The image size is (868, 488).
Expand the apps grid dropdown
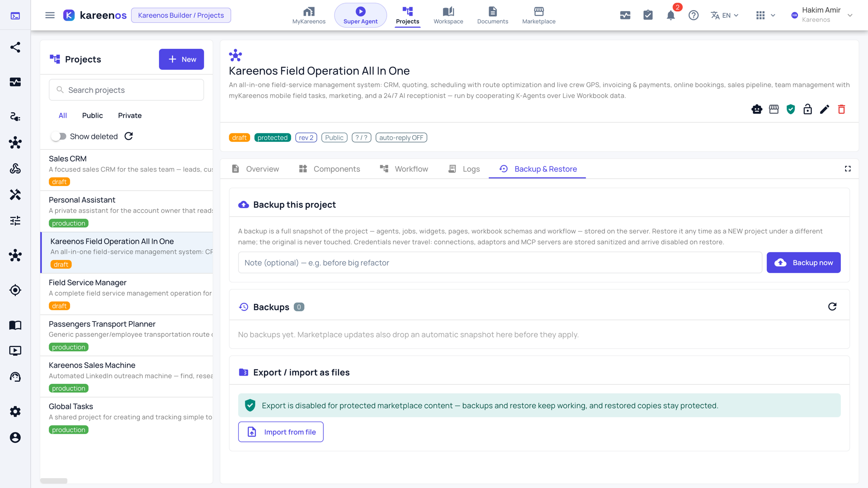(x=765, y=15)
